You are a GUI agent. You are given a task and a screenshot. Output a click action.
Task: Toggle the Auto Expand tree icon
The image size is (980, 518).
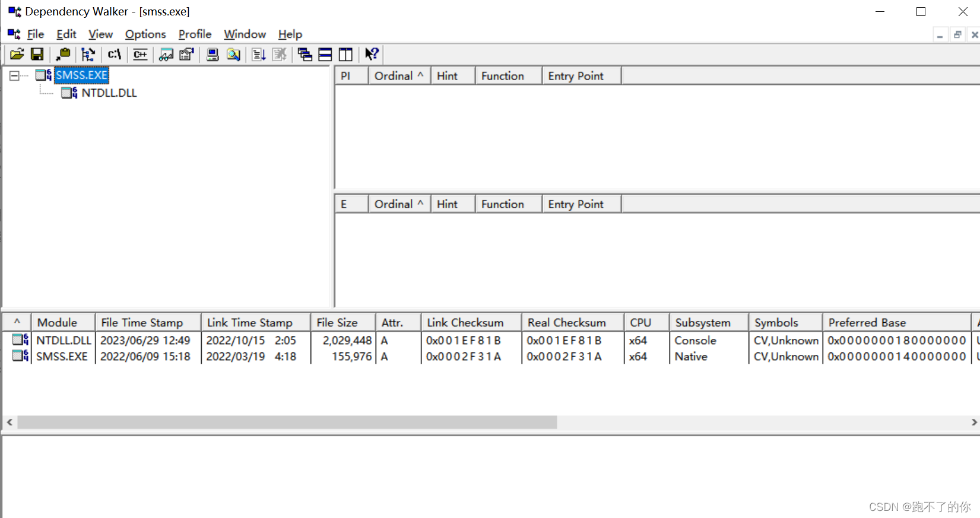pos(88,55)
